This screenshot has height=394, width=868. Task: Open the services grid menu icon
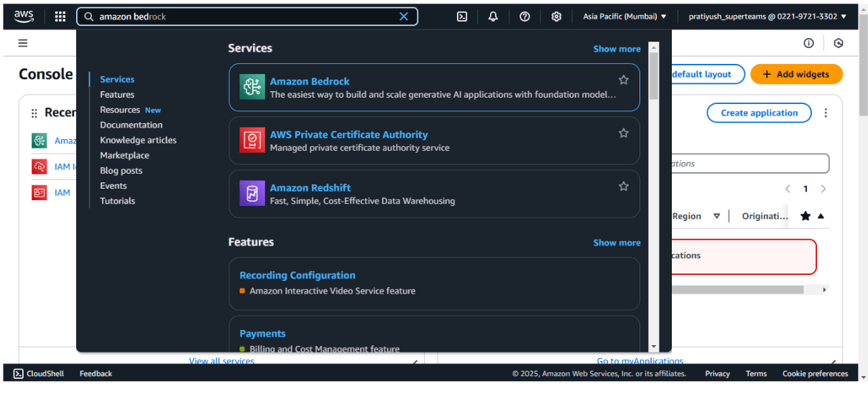pyautogui.click(x=60, y=17)
